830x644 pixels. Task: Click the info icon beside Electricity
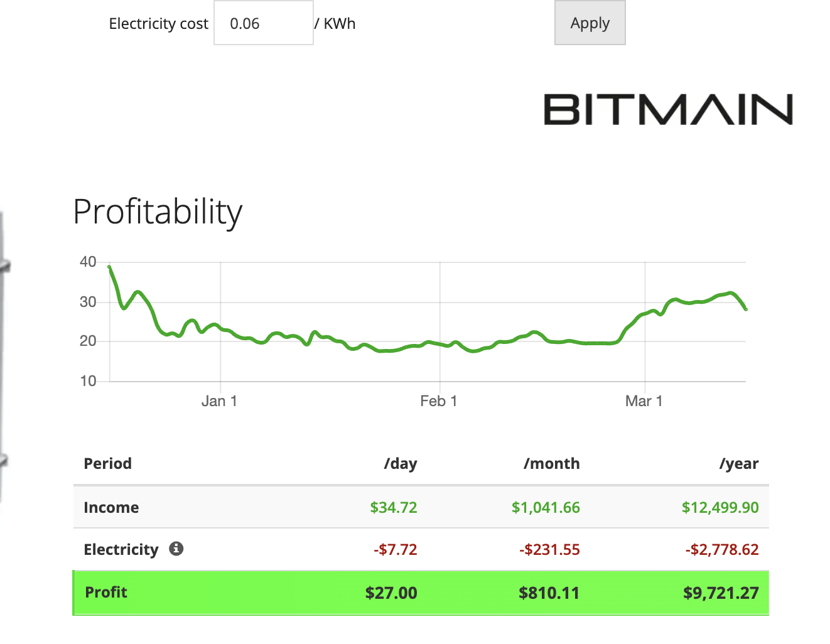click(176, 549)
